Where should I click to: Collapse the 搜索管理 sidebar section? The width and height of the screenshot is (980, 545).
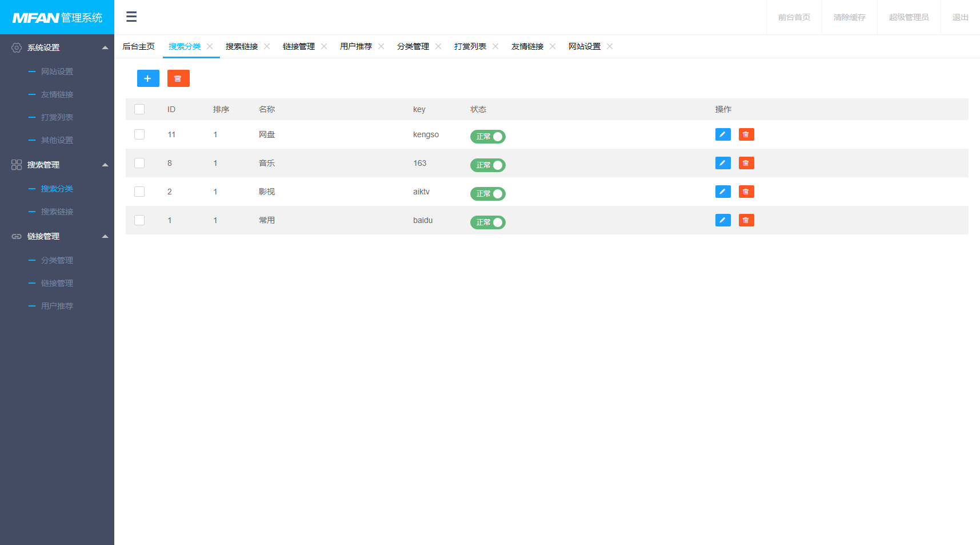105,165
